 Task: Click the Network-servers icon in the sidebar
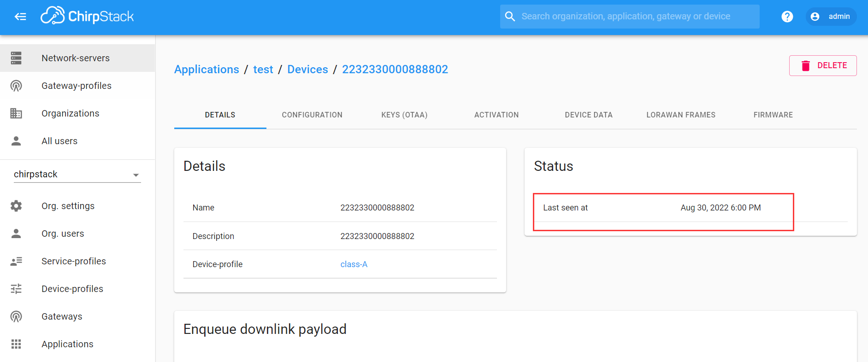(x=16, y=58)
